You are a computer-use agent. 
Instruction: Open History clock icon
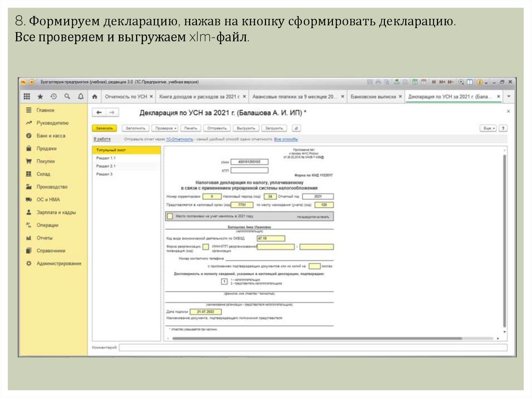click(x=54, y=97)
